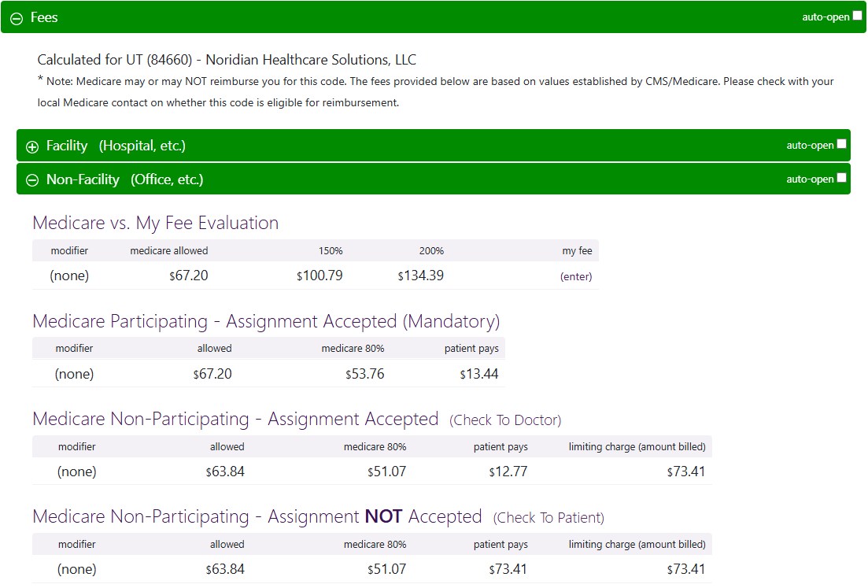Click the Non-Participating Assignment Accepted (Check To Doctor) heading
This screenshot has width=868, height=588.
click(297, 419)
